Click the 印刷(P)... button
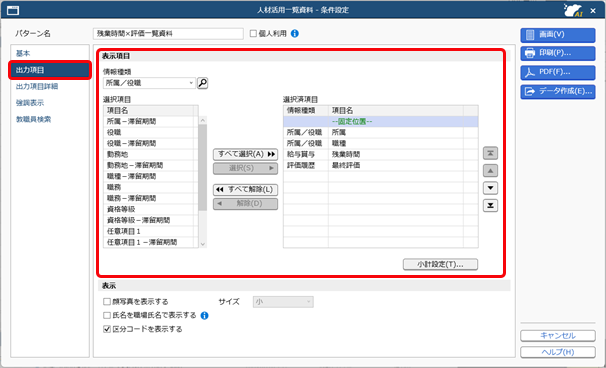Image resolution: width=606 pixels, height=368 pixels. (x=557, y=53)
